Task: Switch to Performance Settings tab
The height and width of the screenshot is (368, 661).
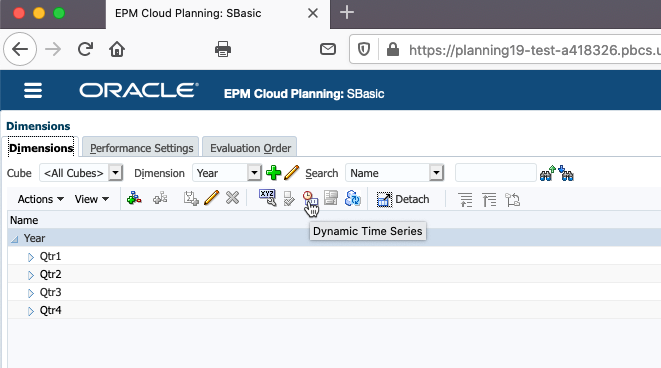Action: 141,148
